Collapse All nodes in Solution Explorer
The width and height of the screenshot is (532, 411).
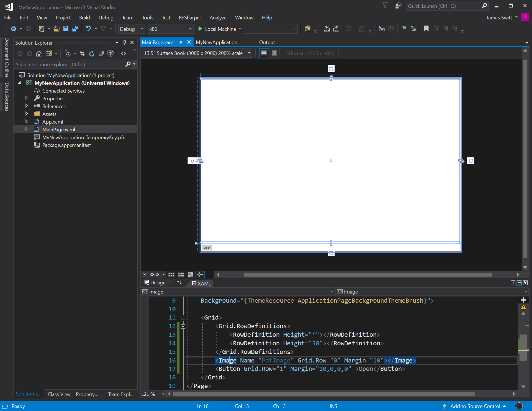[x=101, y=53]
